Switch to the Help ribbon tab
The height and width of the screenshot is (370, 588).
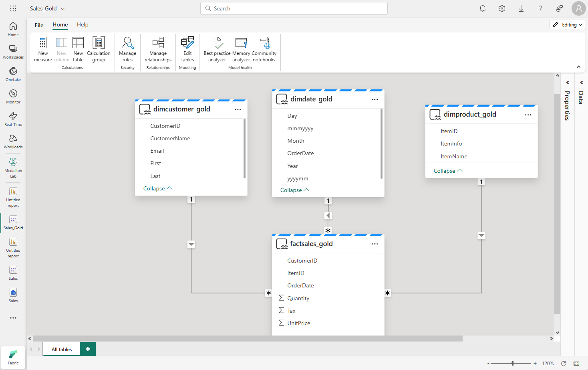click(83, 24)
